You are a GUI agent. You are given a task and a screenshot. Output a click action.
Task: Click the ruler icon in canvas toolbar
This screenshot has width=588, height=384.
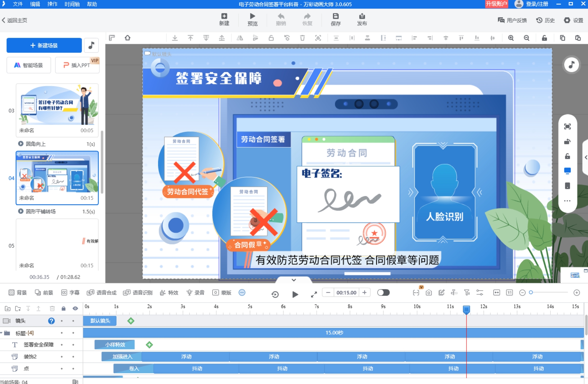(x=112, y=38)
